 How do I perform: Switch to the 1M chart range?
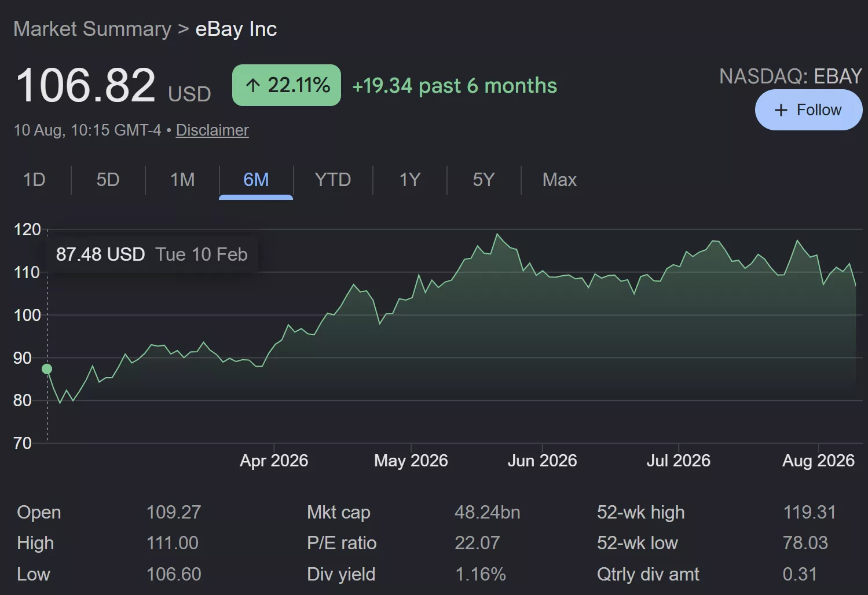click(x=182, y=180)
